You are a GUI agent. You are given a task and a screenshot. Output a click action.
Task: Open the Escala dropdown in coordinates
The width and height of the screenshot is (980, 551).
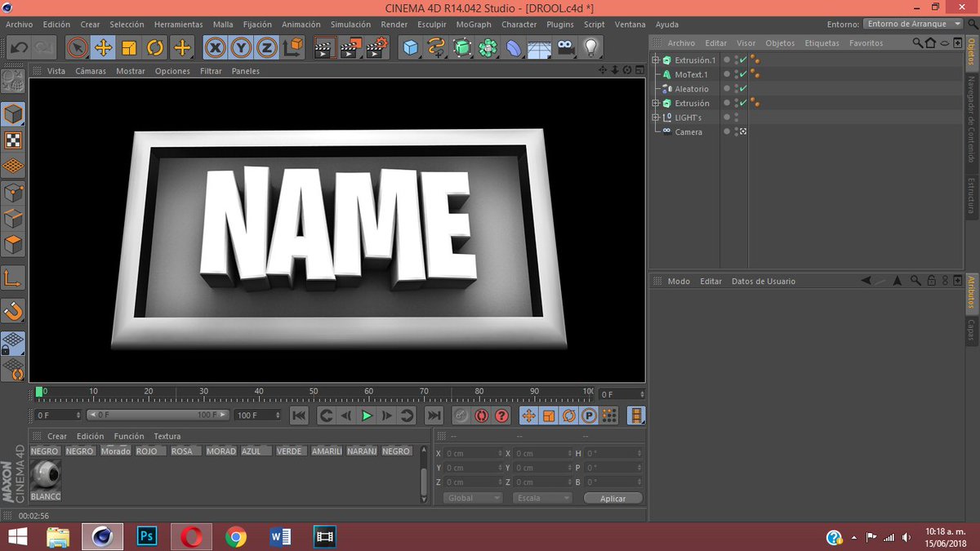point(542,498)
